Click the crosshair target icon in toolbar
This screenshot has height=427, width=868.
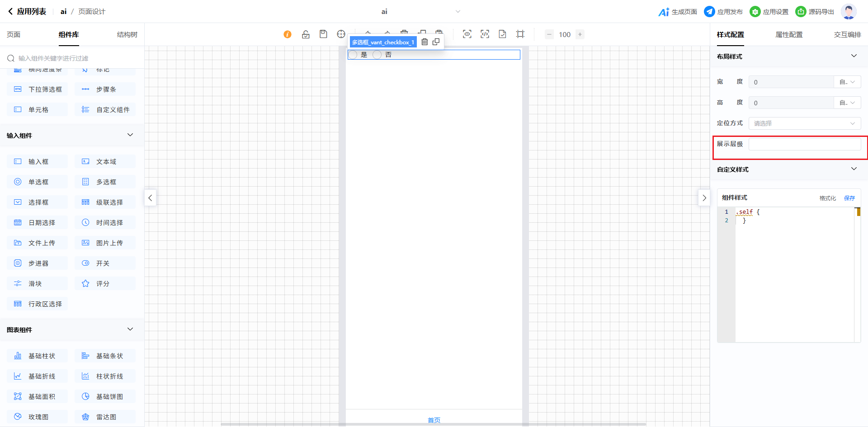(341, 34)
